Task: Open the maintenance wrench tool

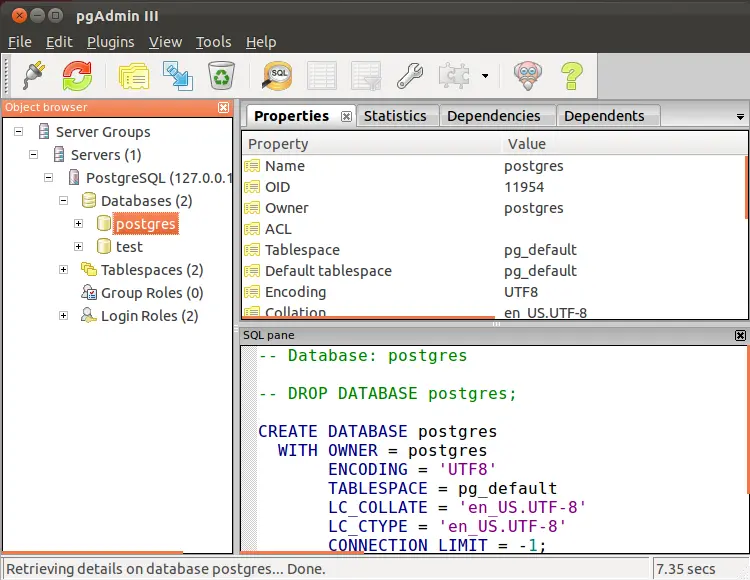Action: (x=410, y=75)
